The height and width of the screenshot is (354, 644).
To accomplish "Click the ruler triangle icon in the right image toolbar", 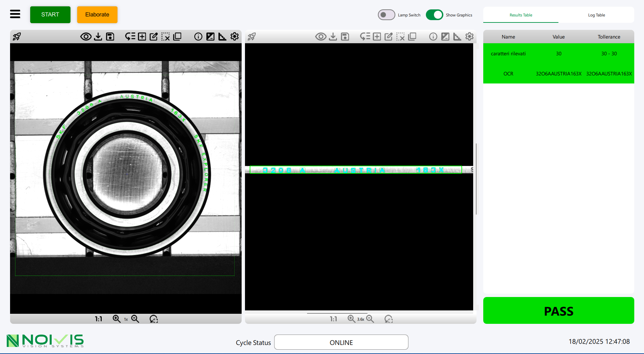I will pos(457,37).
